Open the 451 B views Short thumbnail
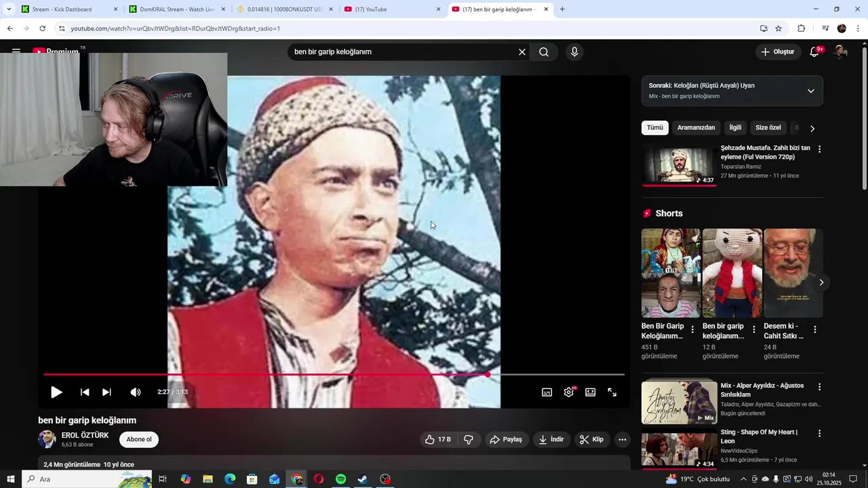 click(671, 273)
